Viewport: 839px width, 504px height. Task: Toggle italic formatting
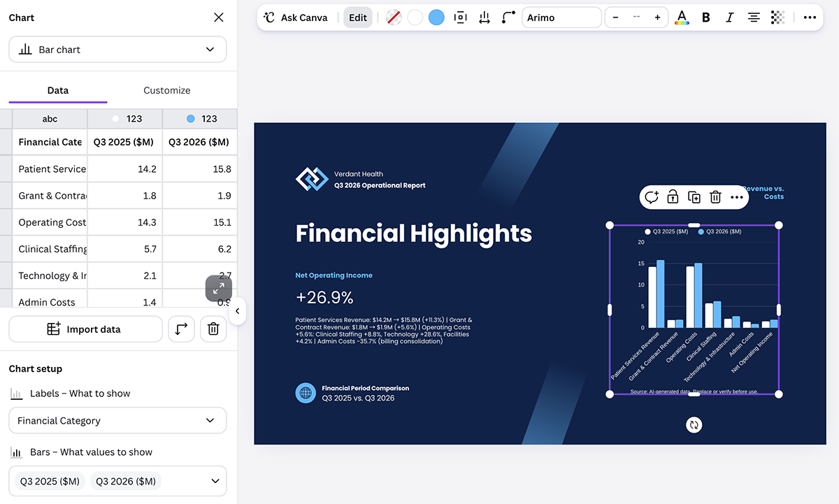pyautogui.click(x=729, y=17)
